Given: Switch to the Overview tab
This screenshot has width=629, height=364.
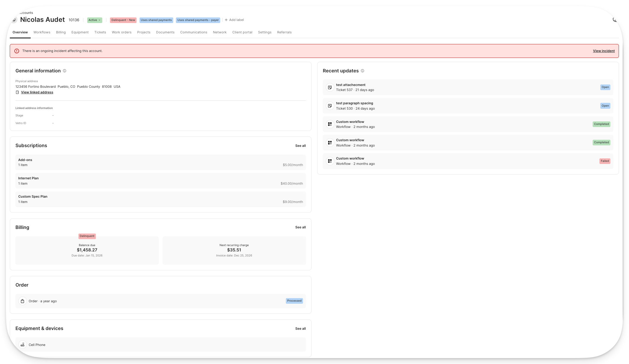Looking at the screenshot, I should point(20,32).
